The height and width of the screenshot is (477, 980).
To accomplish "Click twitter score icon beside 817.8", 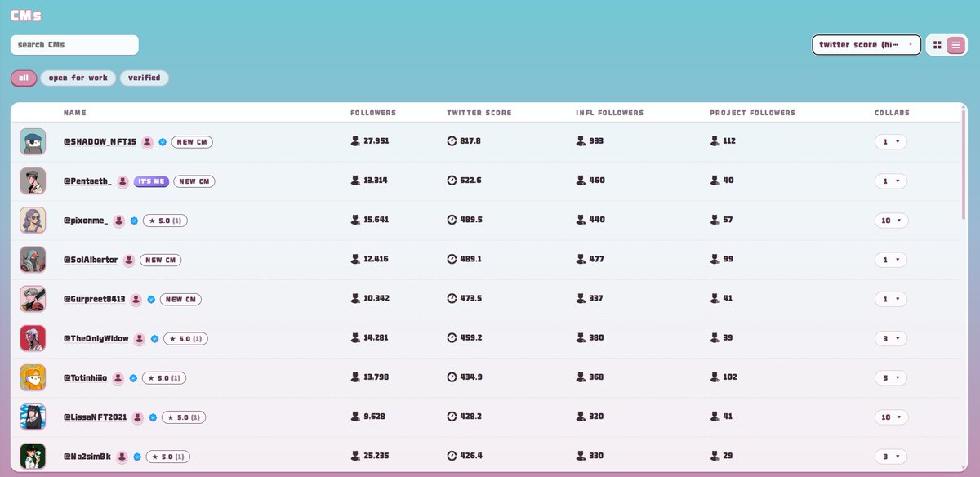I will click(452, 141).
